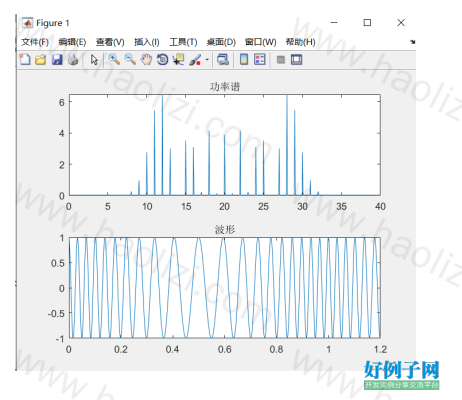Close the Figure 1 window
The height and width of the screenshot is (400, 462).
401,23
